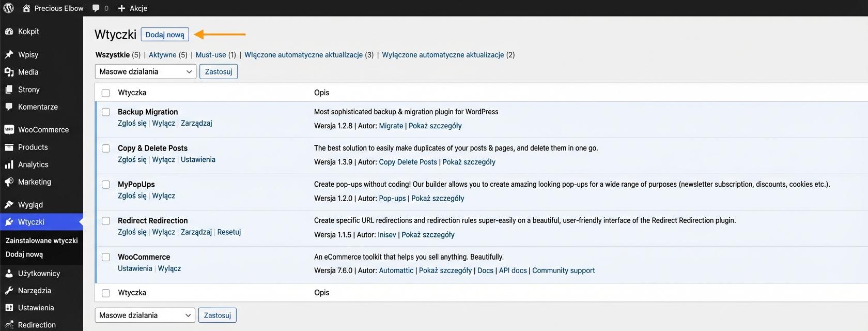This screenshot has width=868, height=331.
Task: Open Pop-ups author link
Action: (x=392, y=198)
